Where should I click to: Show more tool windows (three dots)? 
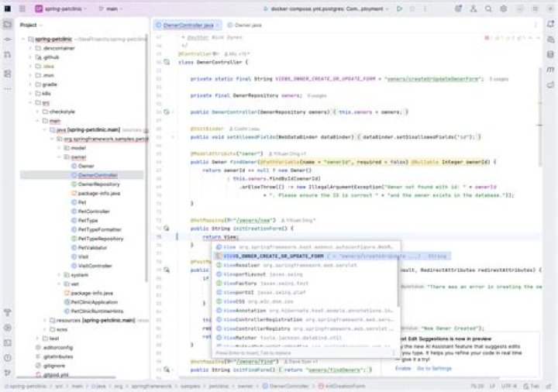8,89
